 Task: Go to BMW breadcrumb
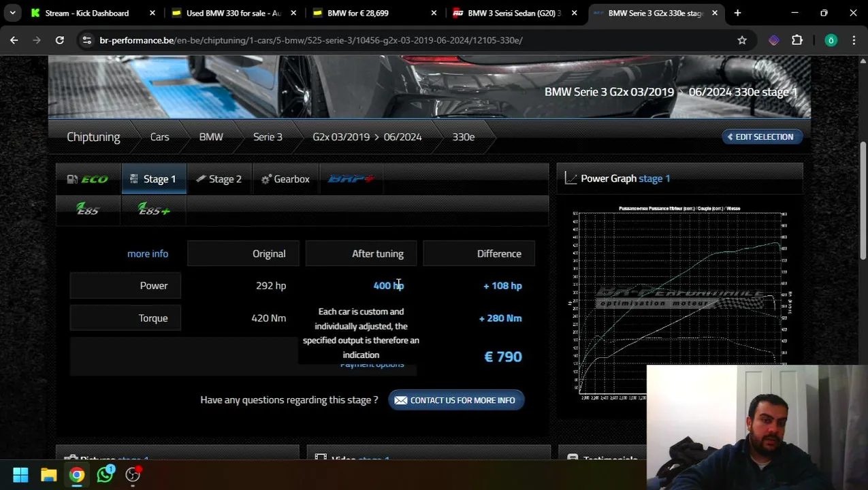point(211,137)
